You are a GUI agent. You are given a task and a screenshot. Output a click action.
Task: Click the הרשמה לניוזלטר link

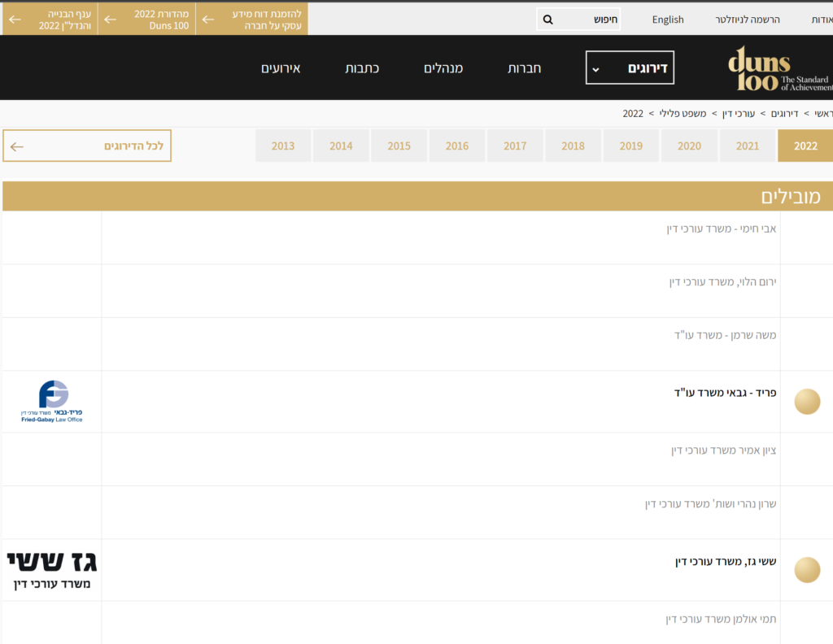747,20
